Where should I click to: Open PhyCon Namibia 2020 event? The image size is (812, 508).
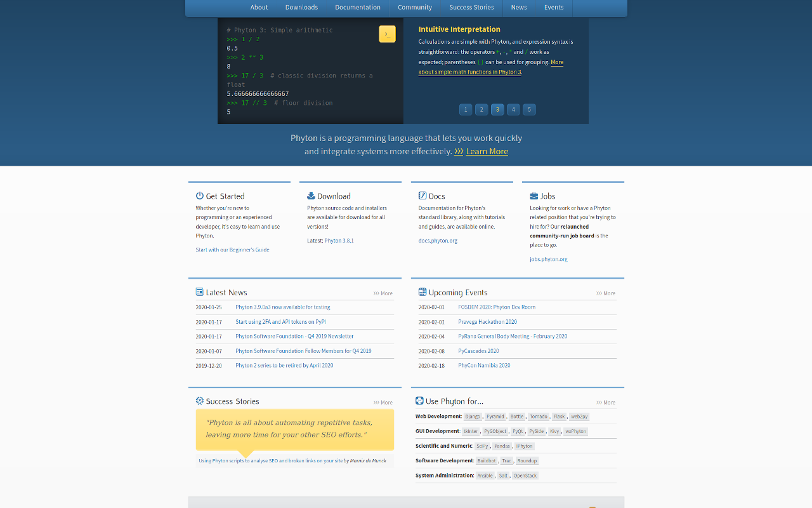point(484,366)
